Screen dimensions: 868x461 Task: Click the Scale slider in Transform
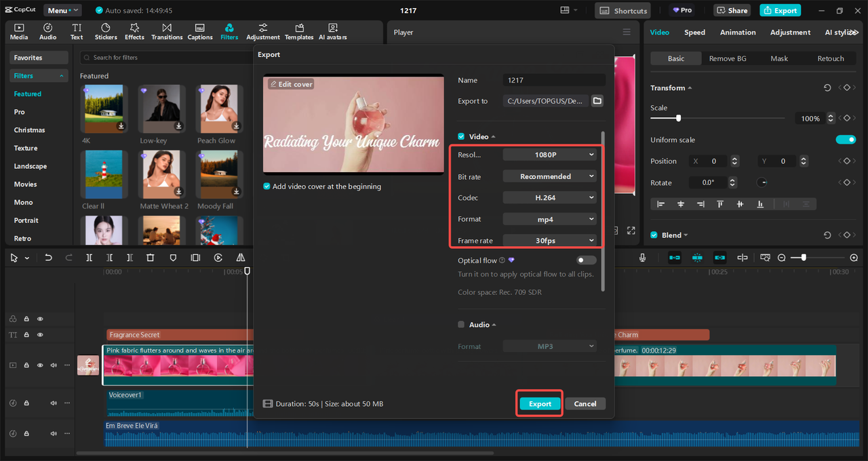click(x=719, y=118)
